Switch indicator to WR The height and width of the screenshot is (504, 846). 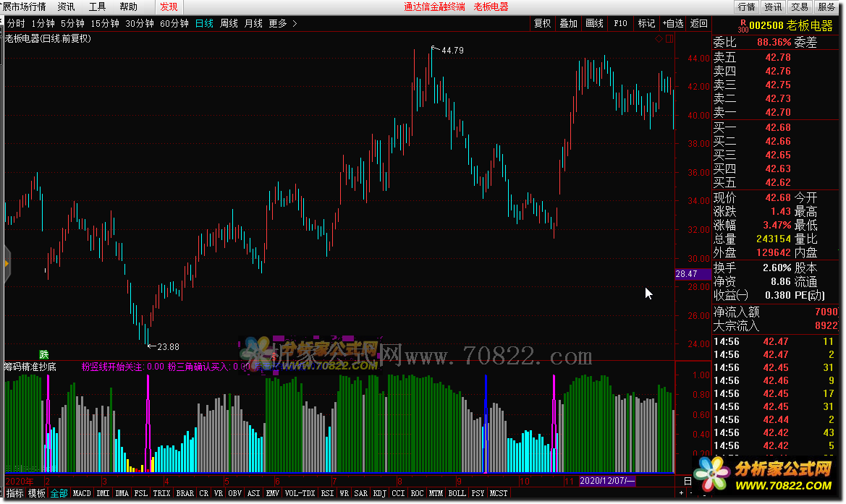344,493
